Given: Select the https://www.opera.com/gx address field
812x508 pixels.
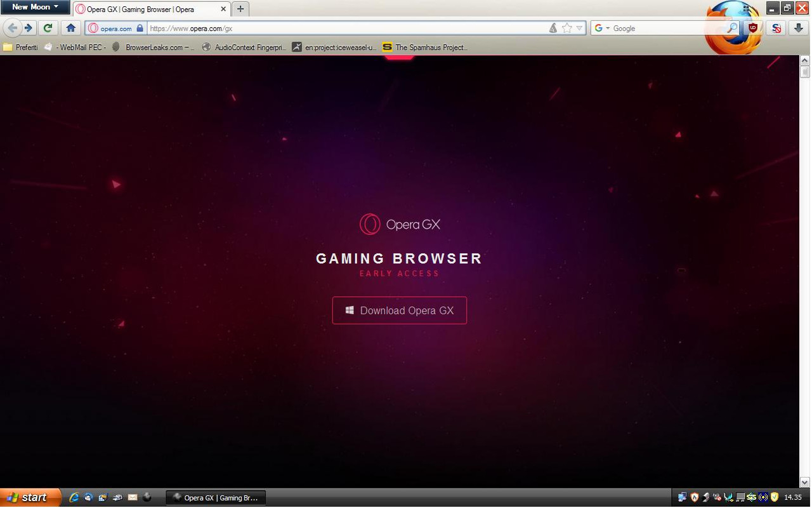Looking at the screenshot, I should 348,28.
